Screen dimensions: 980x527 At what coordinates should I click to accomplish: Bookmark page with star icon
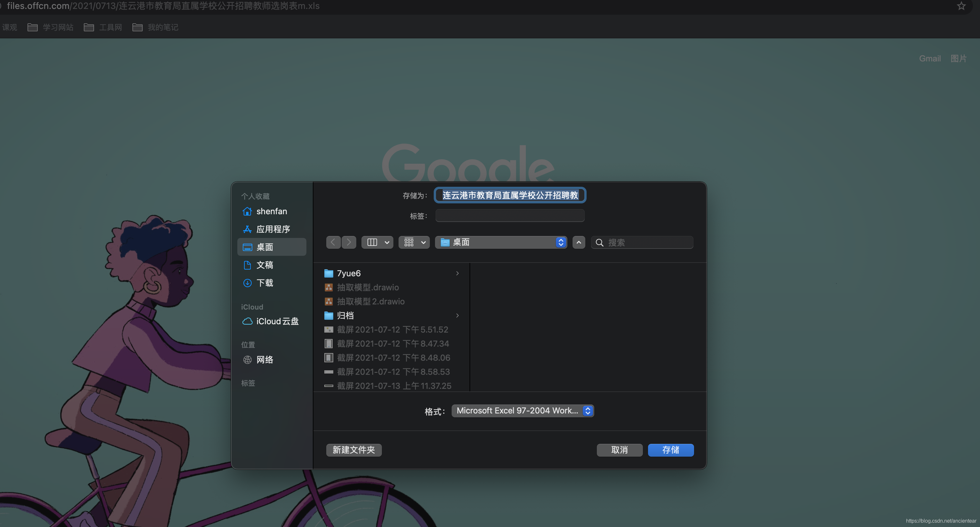tap(961, 6)
